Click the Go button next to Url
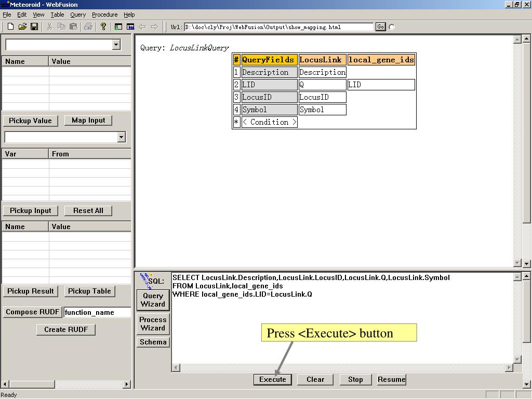The width and height of the screenshot is (532, 399). tap(380, 27)
